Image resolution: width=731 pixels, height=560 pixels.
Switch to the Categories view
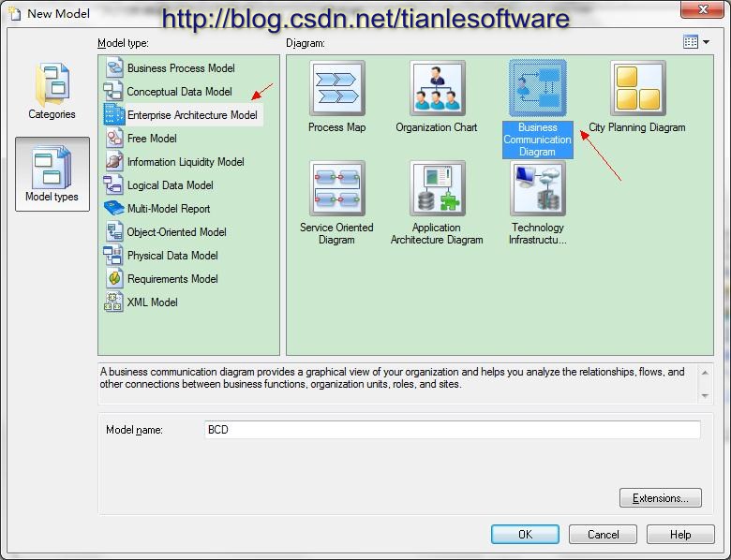(52, 92)
